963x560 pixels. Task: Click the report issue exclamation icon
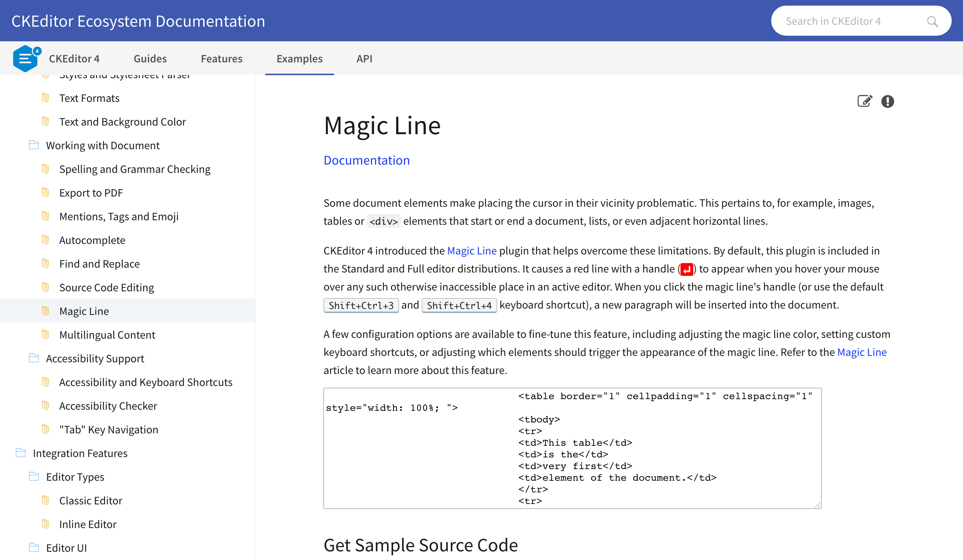[887, 101]
